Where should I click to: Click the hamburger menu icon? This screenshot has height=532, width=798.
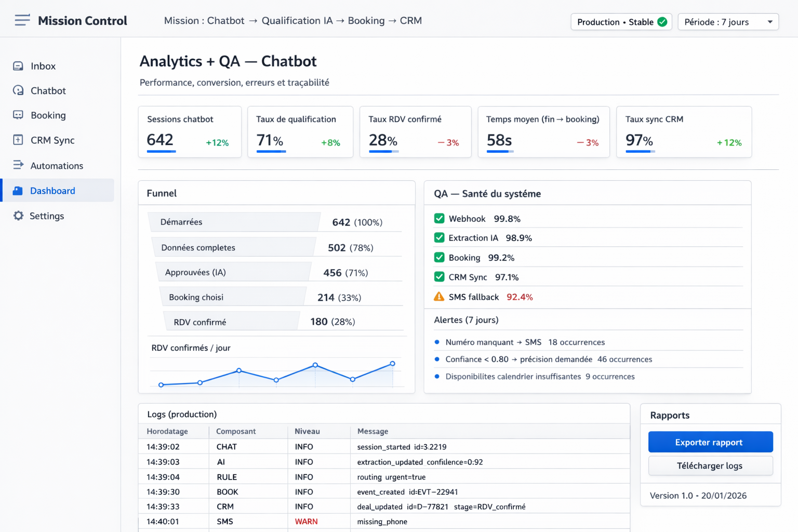22,20
